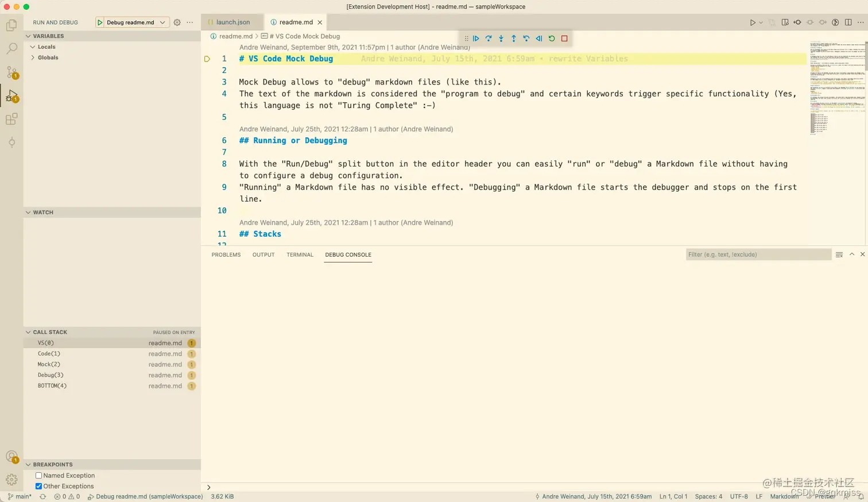Select the readme.md editor tab

(295, 22)
